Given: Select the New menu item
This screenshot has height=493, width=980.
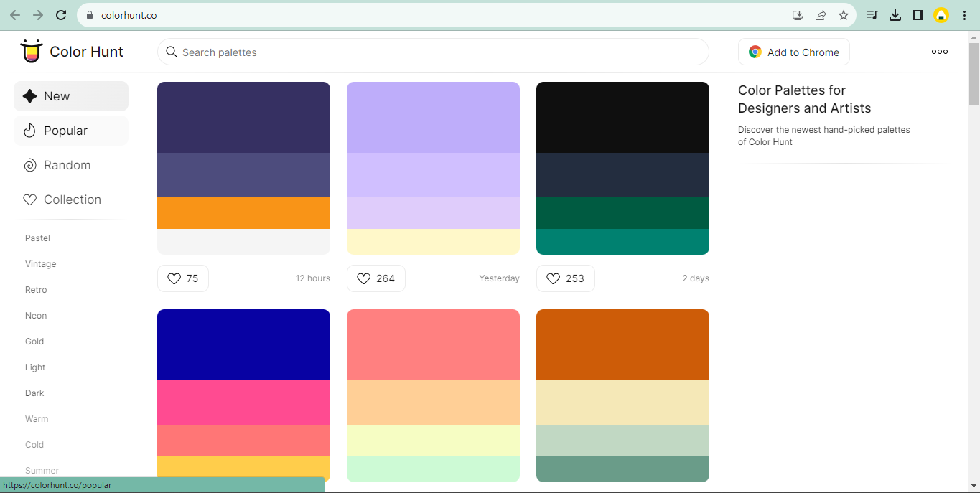Looking at the screenshot, I should tap(71, 96).
